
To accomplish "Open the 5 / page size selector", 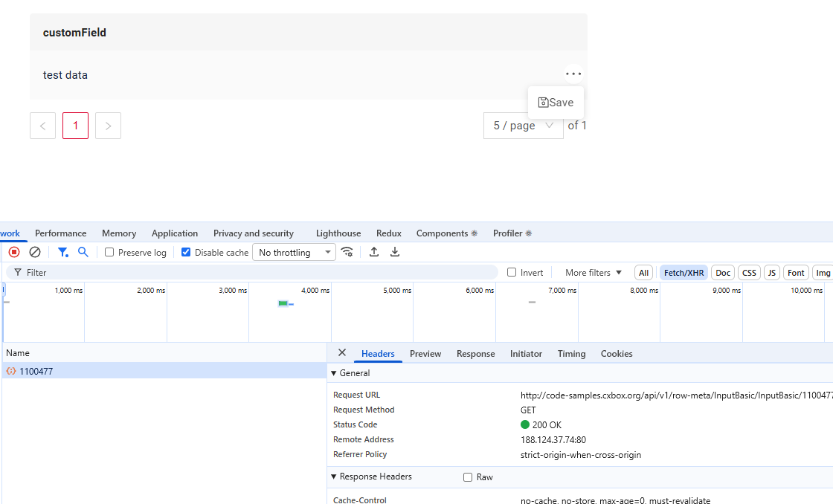I will click(x=523, y=126).
